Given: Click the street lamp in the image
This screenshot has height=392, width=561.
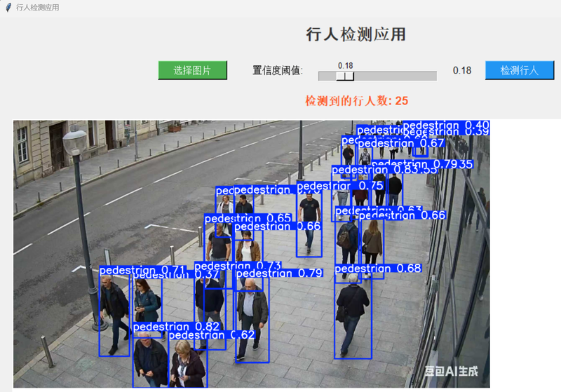Looking at the screenshot, I should coord(84,229).
